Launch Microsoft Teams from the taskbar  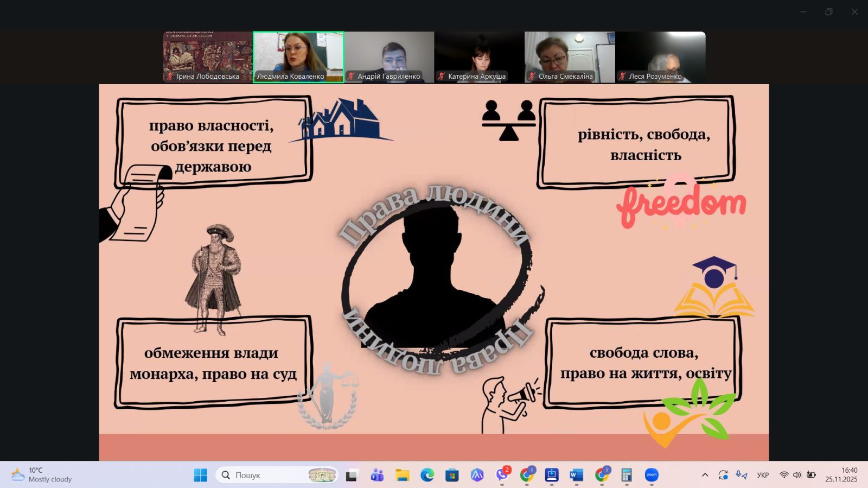[377, 475]
